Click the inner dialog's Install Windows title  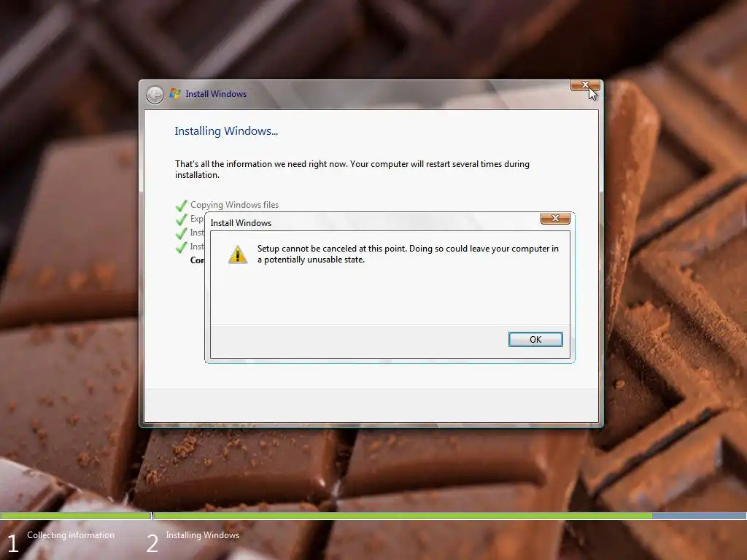coord(241,223)
